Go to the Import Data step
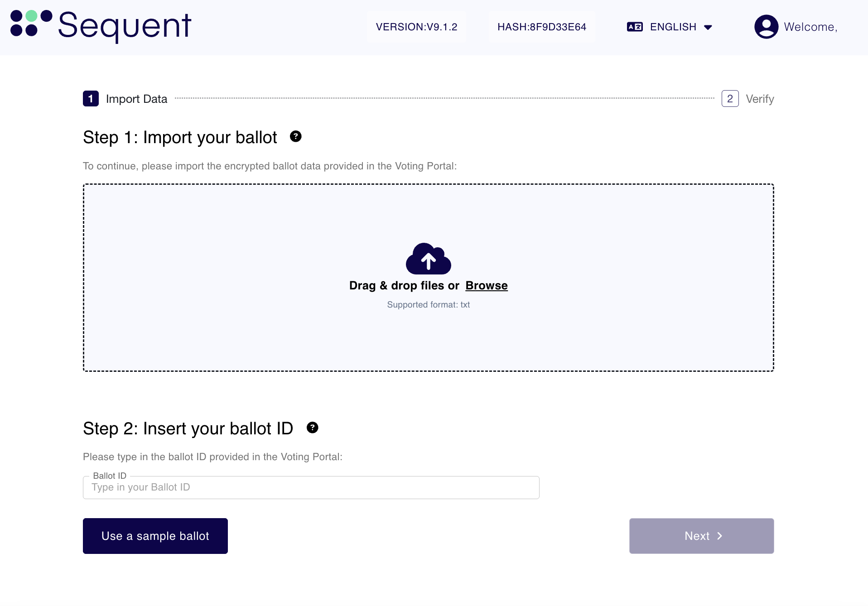The width and height of the screenshot is (868, 606). [136, 99]
